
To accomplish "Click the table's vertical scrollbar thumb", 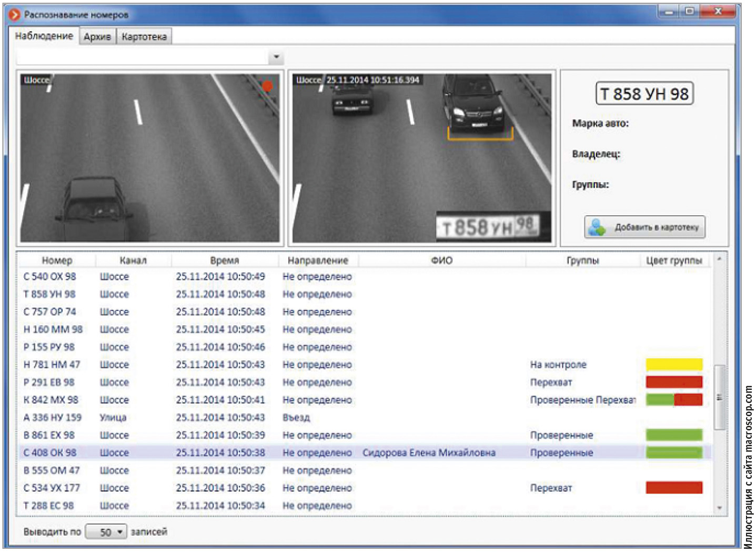I will click(719, 397).
